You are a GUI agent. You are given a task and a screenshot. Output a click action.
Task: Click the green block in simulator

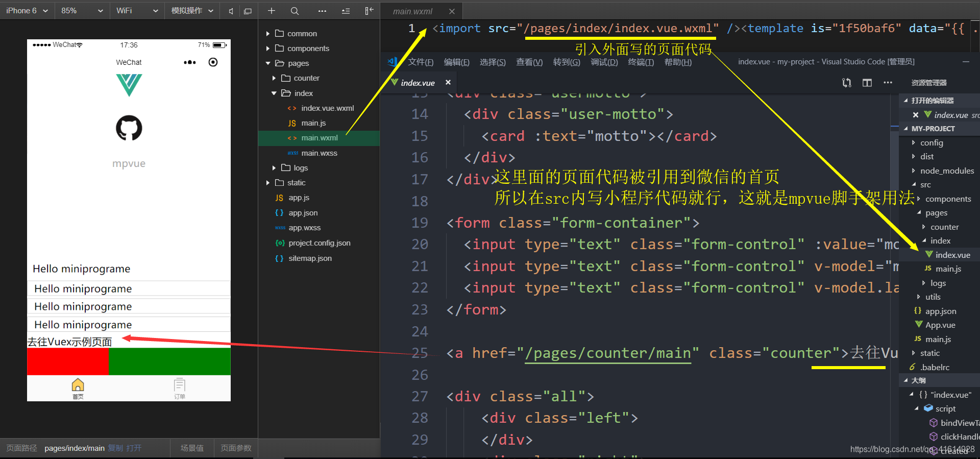click(x=169, y=361)
